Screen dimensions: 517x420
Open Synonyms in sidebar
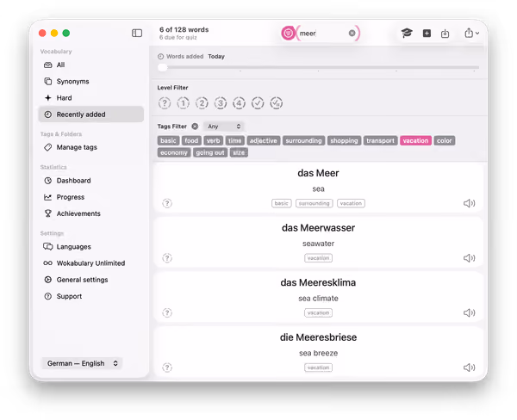click(90, 82)
